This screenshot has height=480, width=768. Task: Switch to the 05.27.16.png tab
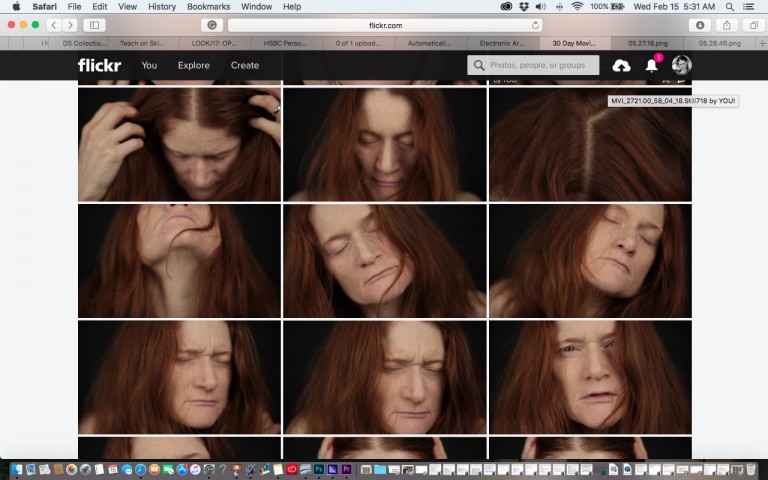[648, 44]
